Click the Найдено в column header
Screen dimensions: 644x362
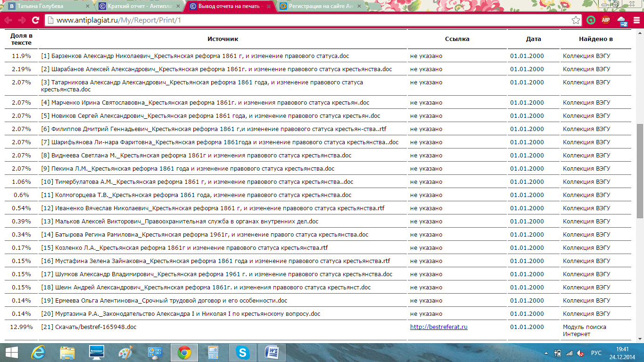coord(596,39)
